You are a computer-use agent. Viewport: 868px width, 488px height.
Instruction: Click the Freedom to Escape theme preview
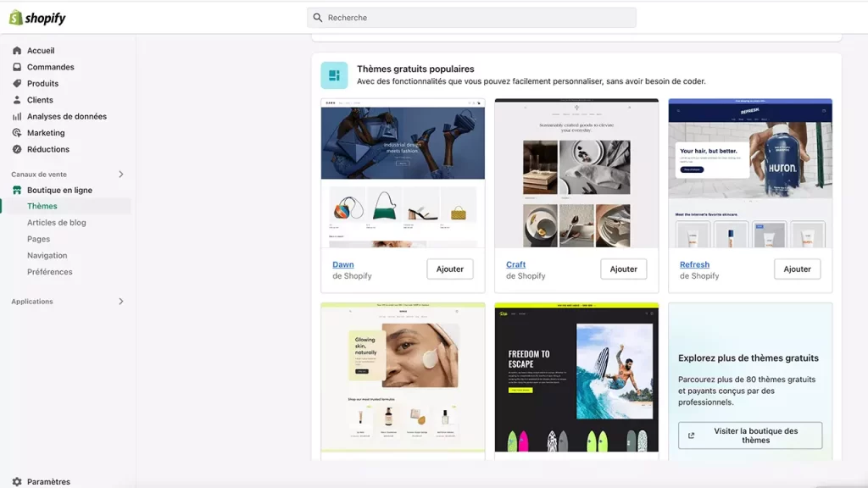point(576,378)
